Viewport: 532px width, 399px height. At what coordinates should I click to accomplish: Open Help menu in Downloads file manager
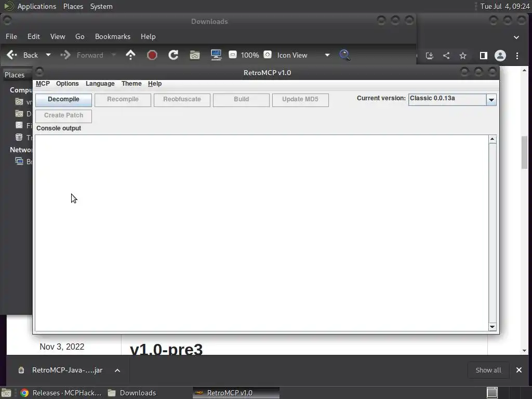coord(148,37)
